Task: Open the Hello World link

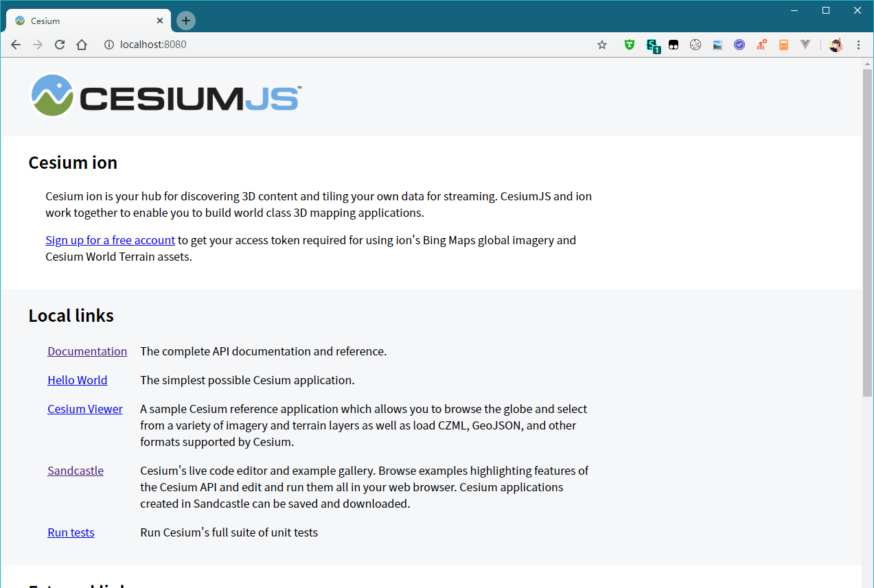Action: tap(78, 380)
